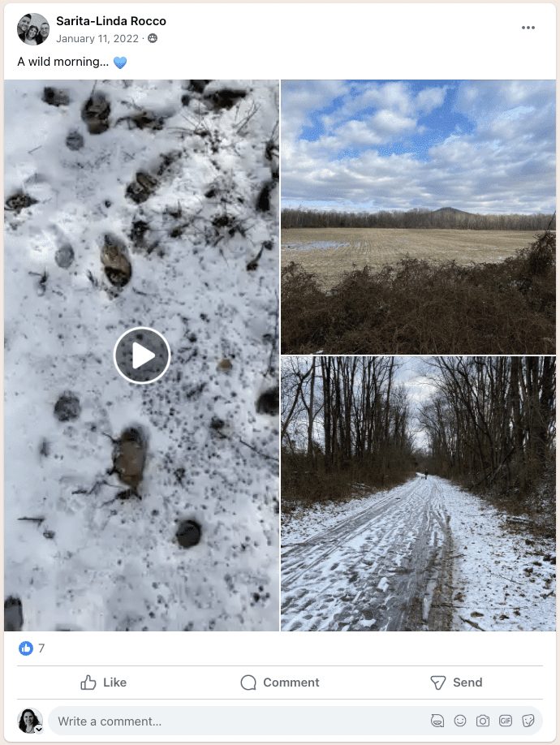Send this post via the Send button

(x=456, y=683)
